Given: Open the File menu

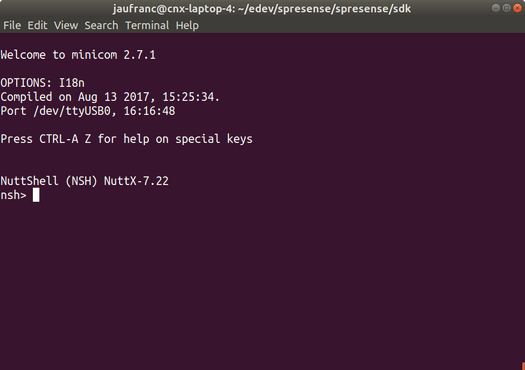Looking at the screenshot, I should [x=12, y=25].
